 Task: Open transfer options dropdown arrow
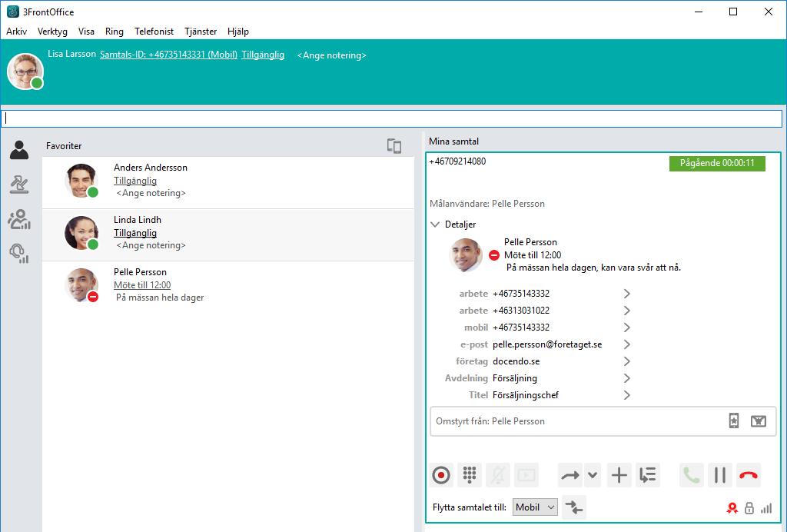(x=593, y=475)
